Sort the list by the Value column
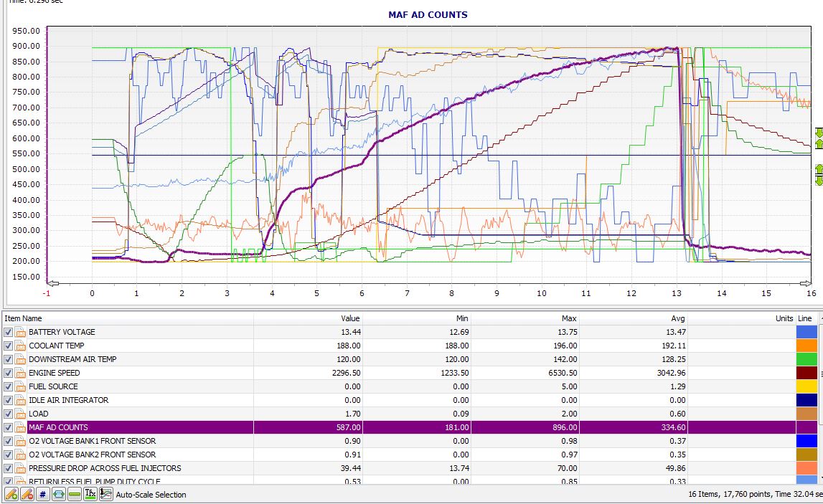This screenshot has width=823, height=504. coord(308,318)
